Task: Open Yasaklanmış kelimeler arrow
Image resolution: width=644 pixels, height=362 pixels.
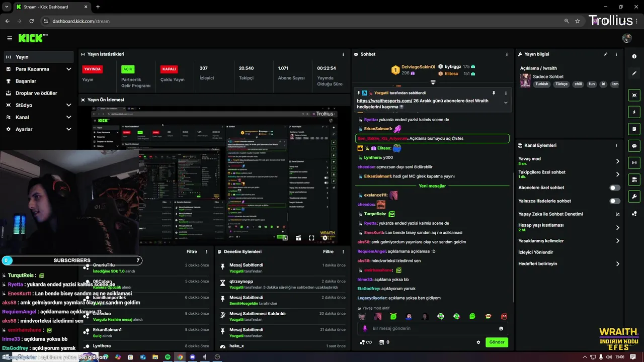Action: pyautogui.click(x=618, y=241)
